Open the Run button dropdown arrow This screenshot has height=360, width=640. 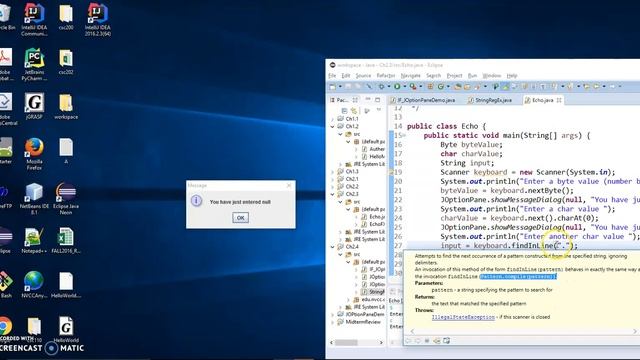404,87
